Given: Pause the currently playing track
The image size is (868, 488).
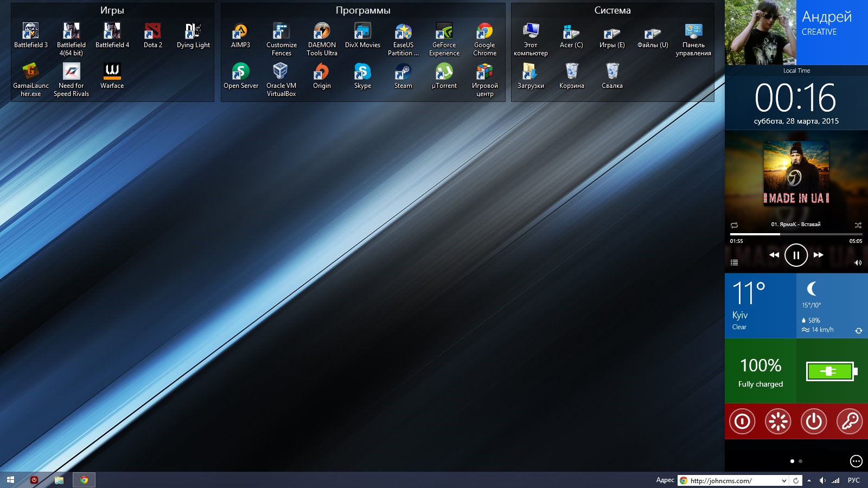Looking at the screenshot, I should pyautogui.click(x=796, y=255).
